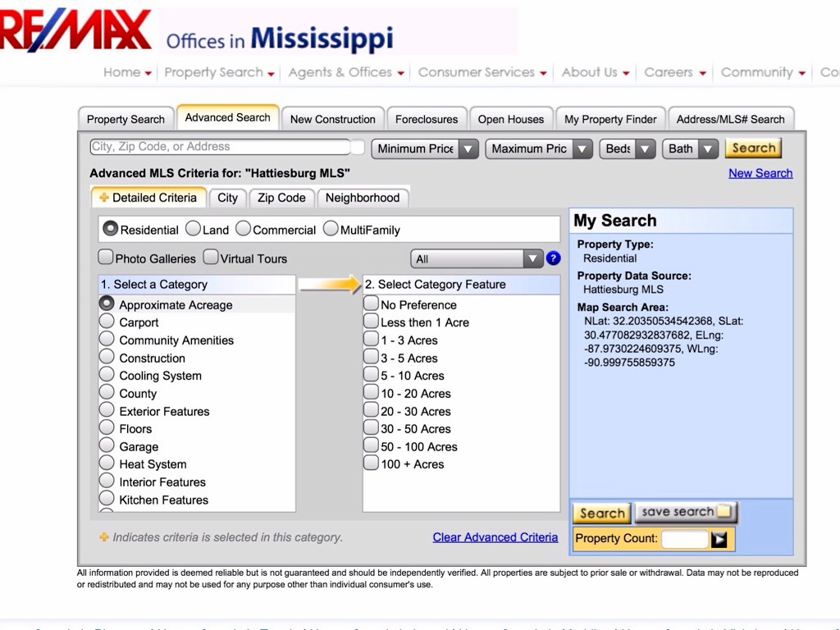Open the All dropdown above category features
The image size is (840, 630).
click(x=477, y=258)
